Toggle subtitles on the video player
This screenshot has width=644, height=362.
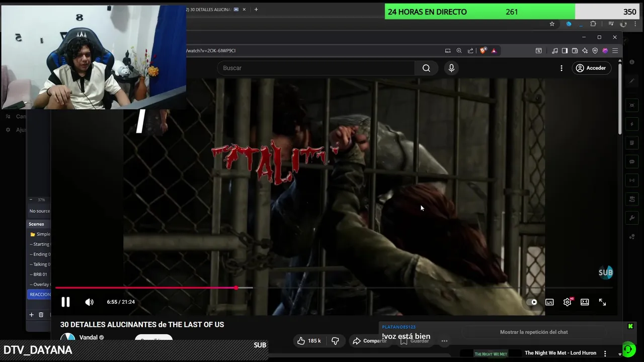pyautogui.click(x=549, y=302)
